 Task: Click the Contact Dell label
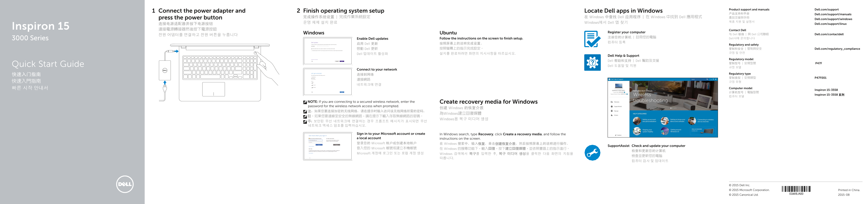point(737,30)
